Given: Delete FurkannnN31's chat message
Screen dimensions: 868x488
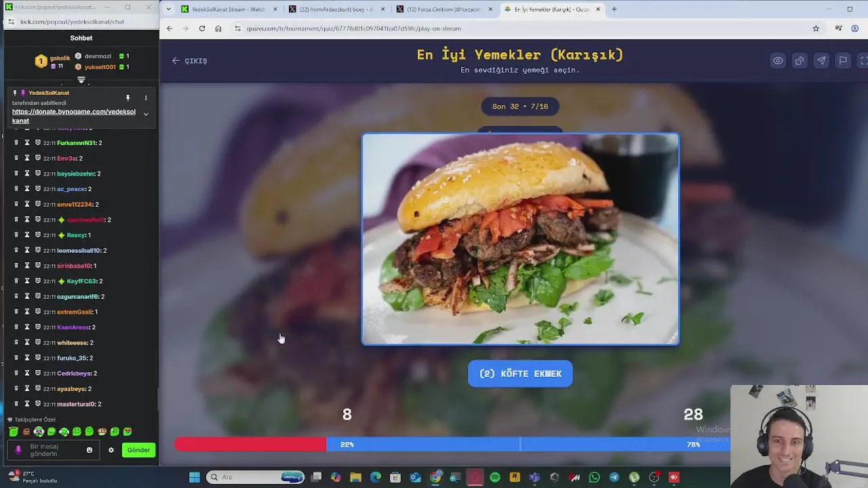Looking at the screenshot, I should click(x=16, y=143).
